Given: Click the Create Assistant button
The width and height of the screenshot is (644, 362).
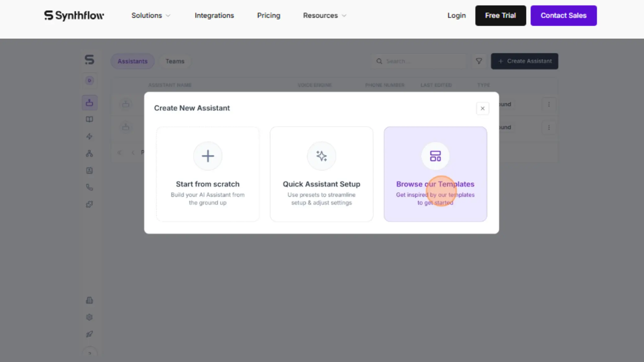Looking at the screenshot, I should (524, 61).
